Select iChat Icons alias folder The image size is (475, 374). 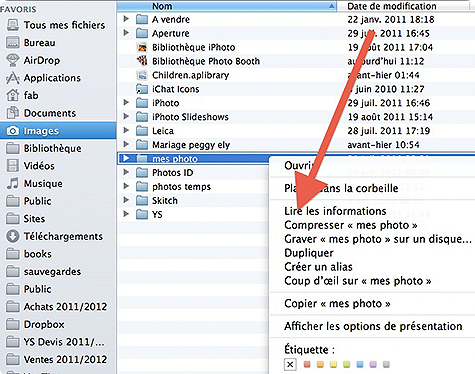(x=142, y=89)
